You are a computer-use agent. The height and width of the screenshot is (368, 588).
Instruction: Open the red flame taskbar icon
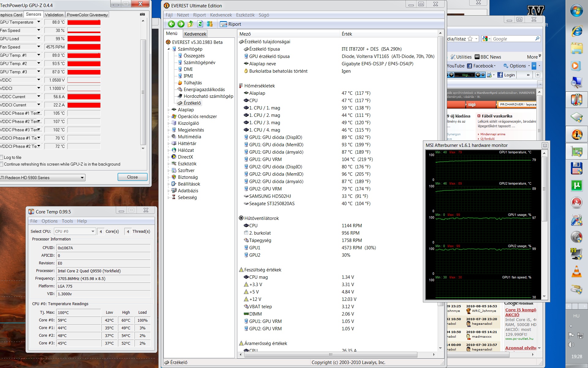click(576, 202)
